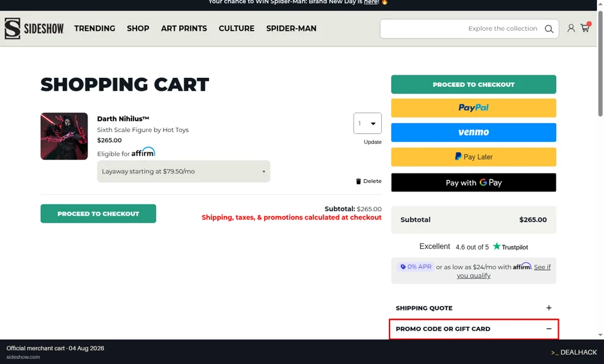Click the 0% APR tag badge
The width and height of the screenshot is (604, 364).
[415, 267]
